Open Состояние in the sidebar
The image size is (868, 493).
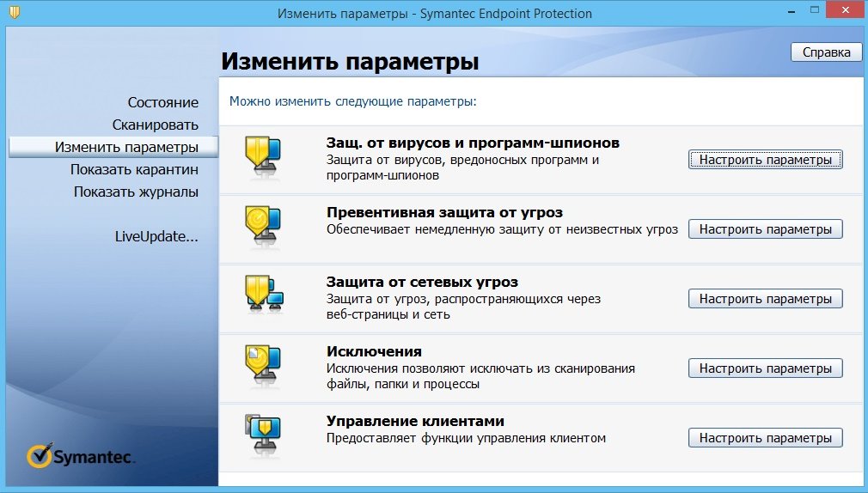[x=162, y=102]
